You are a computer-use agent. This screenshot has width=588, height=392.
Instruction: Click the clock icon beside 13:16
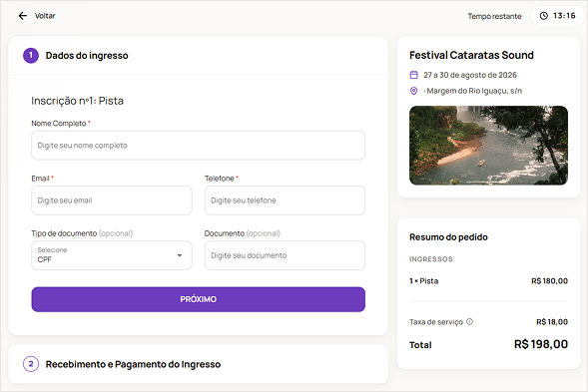(x=544, y=16)
